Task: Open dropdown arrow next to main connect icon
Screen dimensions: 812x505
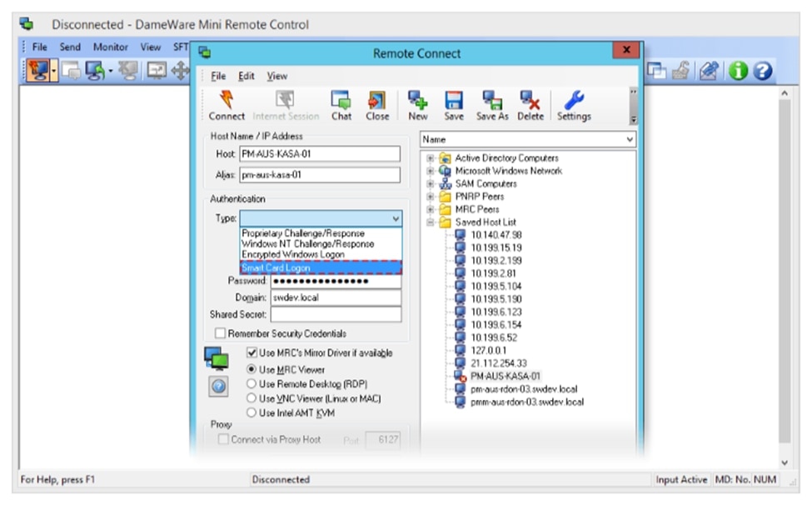Action: [x=54, y=71]
